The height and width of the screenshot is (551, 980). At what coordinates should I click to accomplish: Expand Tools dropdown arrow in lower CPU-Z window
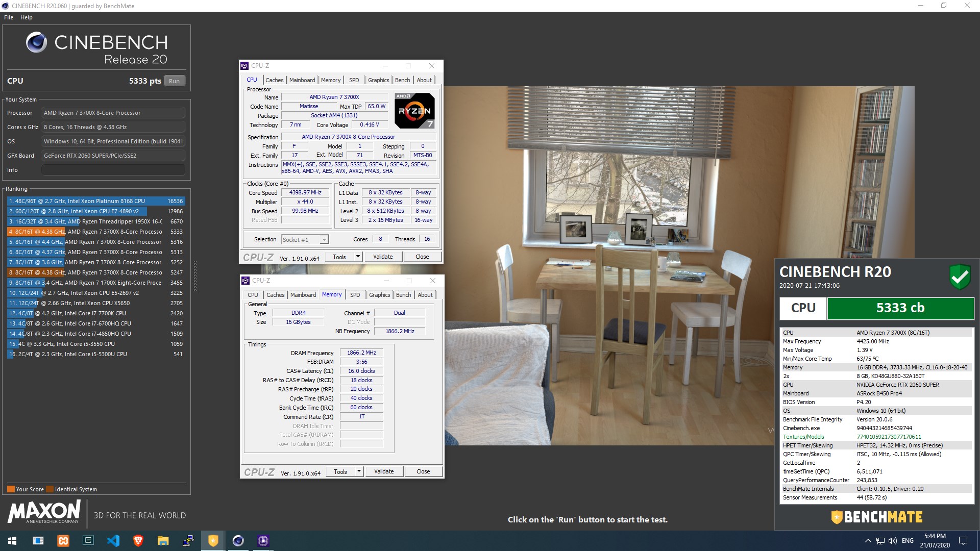point(359,471)
